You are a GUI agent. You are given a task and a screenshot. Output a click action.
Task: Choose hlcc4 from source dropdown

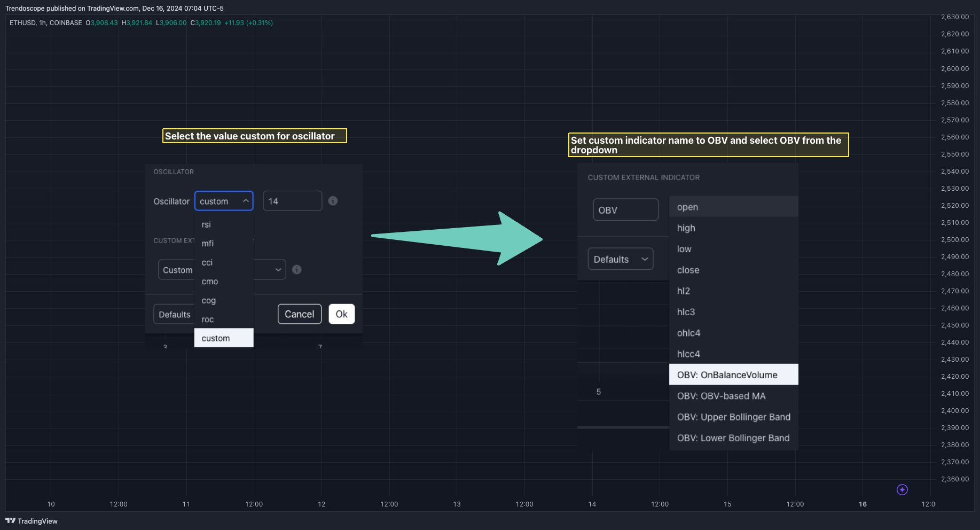pyautogui.click(x=734, y=354)
